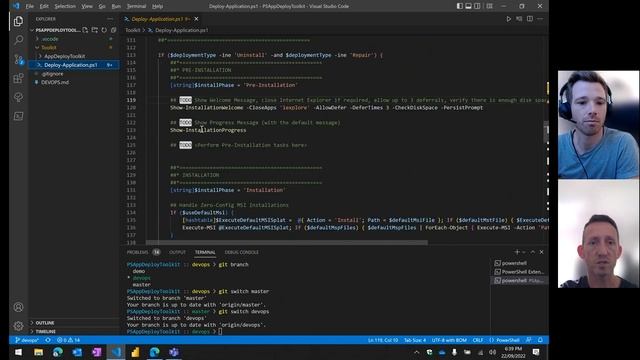
Task: Select the Terminal panel tab
Action: (205, 252)
